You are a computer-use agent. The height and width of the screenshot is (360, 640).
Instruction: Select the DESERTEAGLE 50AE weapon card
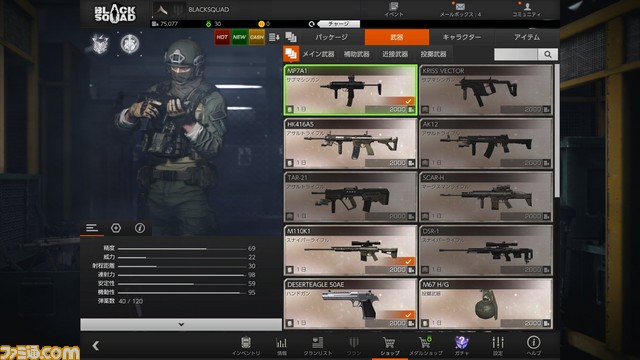click(350, 304)
